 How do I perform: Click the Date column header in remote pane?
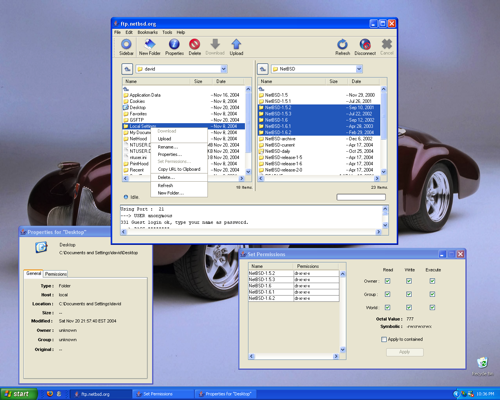(363, 81)
